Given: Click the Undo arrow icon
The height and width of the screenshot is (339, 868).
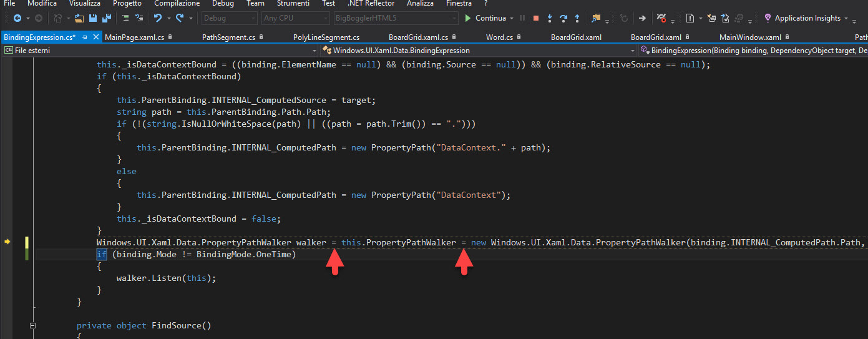Looking at the screenshot, I should point(158,18).
